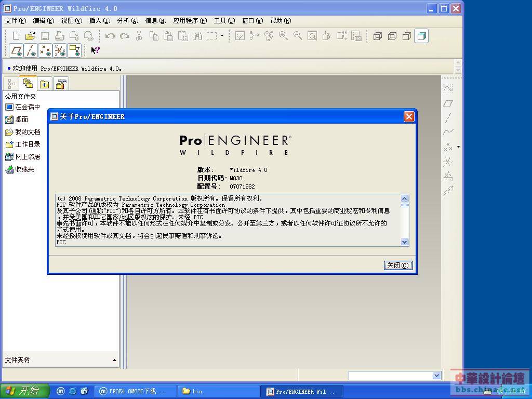Click the Windows 开始 start button
532x399 pixels.
[x=24, y=391]
